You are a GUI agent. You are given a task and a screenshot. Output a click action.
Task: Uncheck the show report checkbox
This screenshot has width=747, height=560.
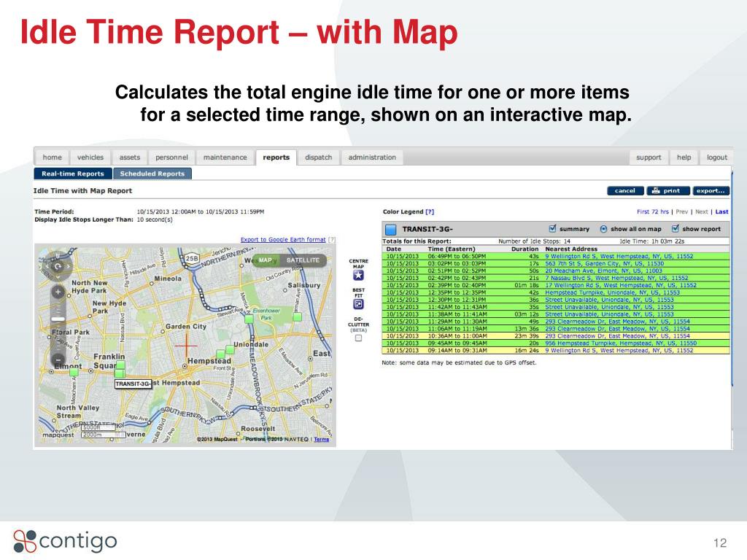tap(675, 228)
